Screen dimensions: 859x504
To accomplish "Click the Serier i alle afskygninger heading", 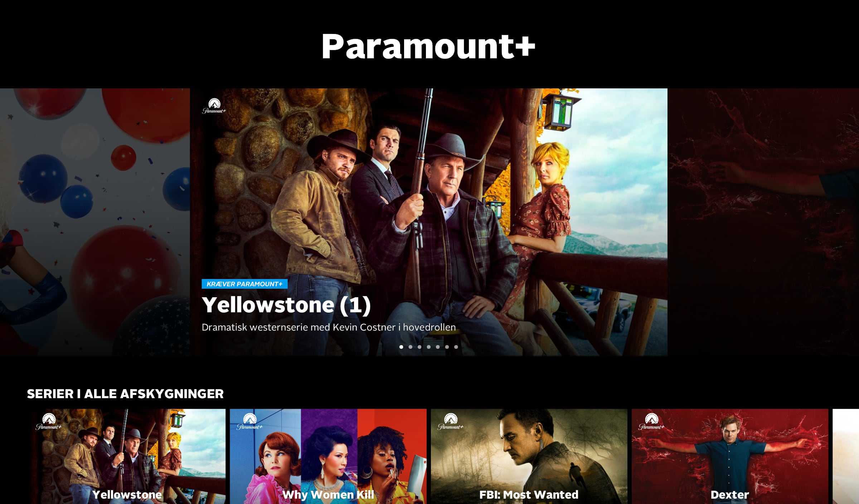I will (125, 394).
